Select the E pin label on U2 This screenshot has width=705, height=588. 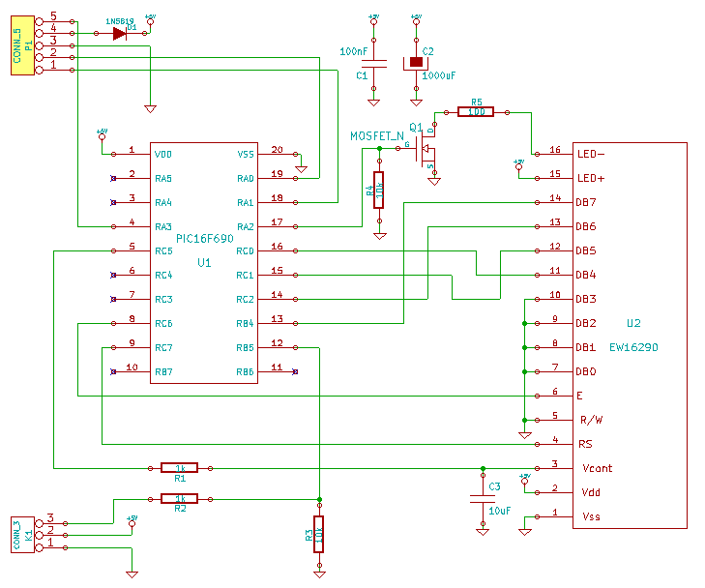coord(579,396)
